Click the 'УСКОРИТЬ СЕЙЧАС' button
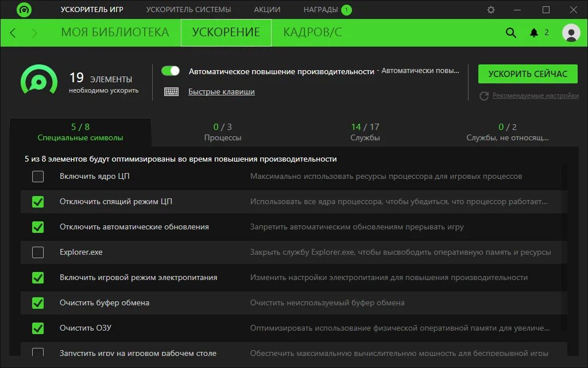This screenshot has width=588, height=368. click(x=528, y=74)
